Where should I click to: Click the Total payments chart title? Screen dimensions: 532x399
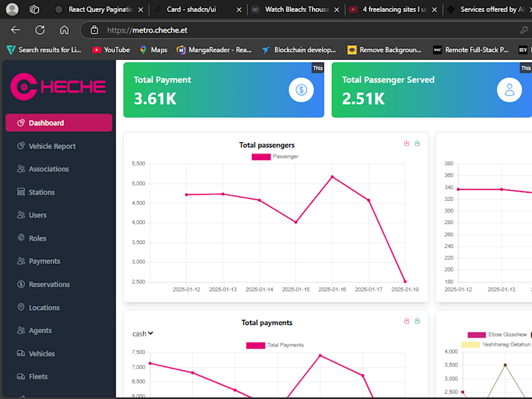(x=267, y=323)
